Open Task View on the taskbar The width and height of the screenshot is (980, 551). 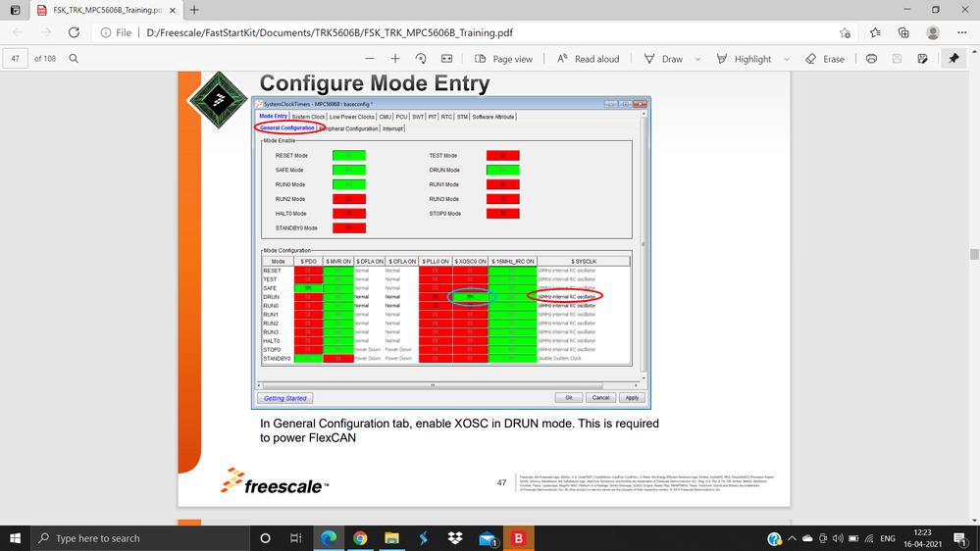click(x=295, y=538)
